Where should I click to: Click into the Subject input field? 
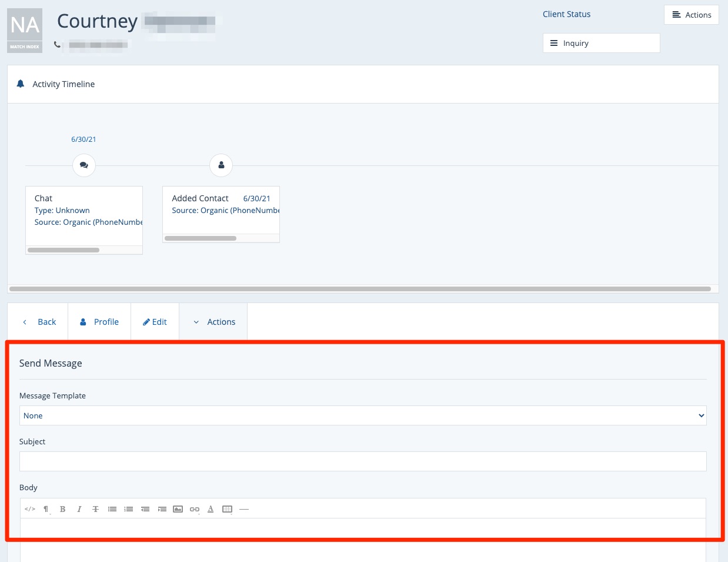pyautogui.click(x=362, y=461)
